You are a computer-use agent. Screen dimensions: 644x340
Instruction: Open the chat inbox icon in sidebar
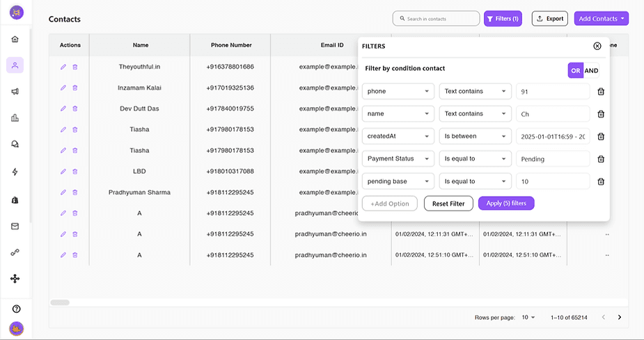[x=15, y=145]
